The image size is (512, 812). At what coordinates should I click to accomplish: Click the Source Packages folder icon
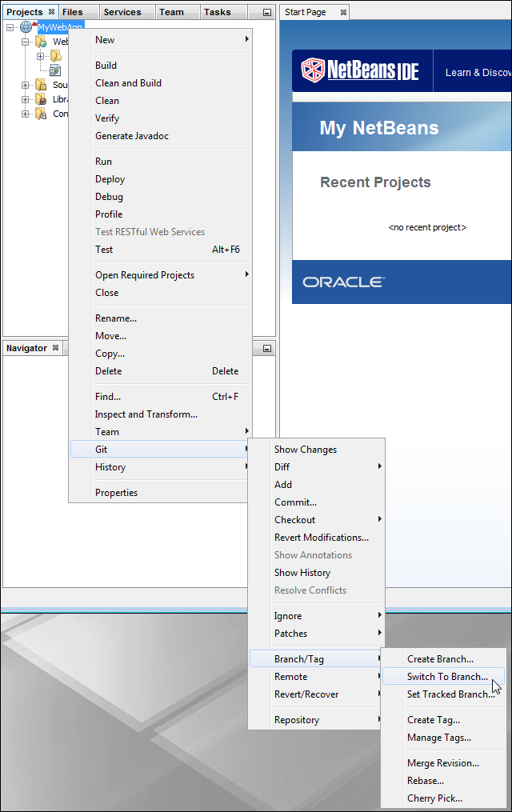(41, 85)
